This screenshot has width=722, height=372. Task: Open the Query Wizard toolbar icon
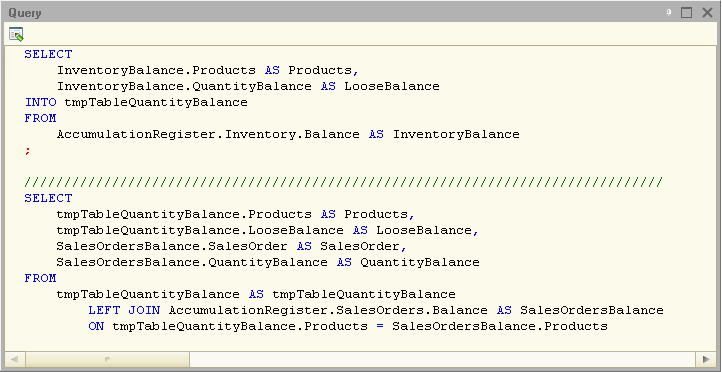(16, 35)
